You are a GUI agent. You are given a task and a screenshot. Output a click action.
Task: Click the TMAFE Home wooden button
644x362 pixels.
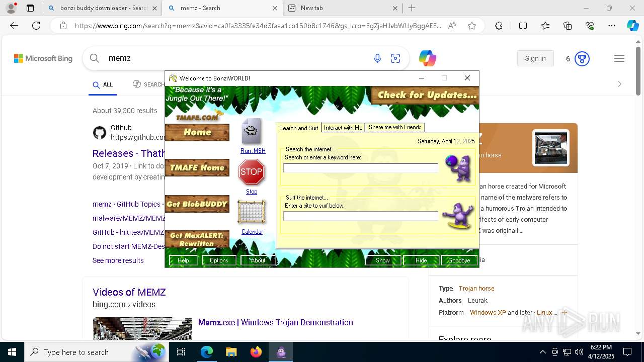[197, 167]
